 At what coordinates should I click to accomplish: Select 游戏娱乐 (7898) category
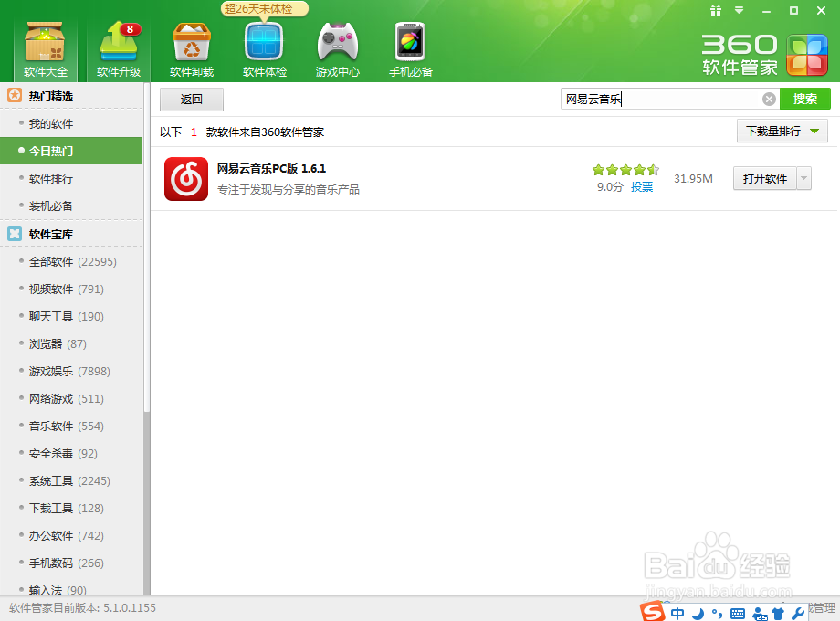click(x=71, y=372)
